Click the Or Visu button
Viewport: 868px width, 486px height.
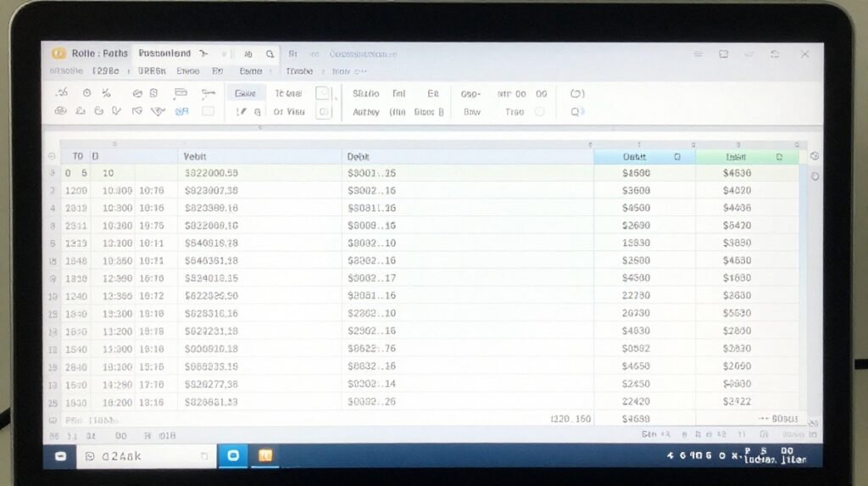tap(289, 112)
